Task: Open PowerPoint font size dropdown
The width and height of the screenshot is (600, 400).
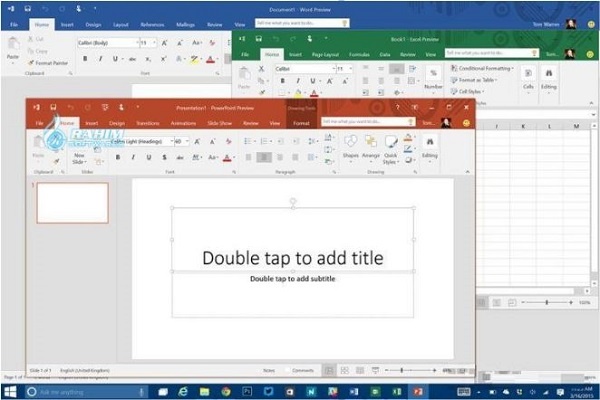Action: click(187, 142)
